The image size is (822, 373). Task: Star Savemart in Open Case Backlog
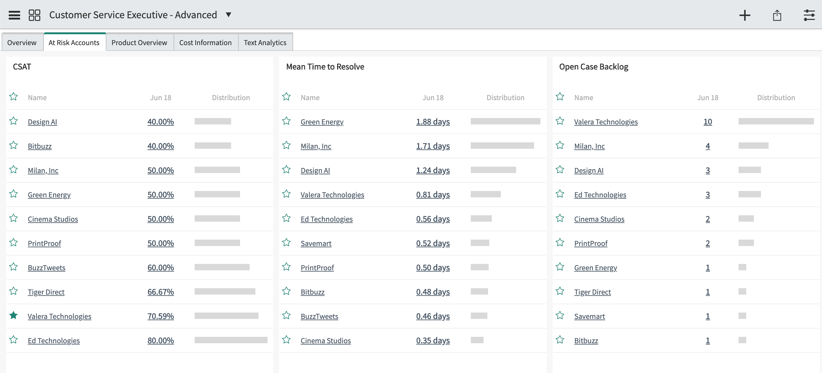(560, 316)
